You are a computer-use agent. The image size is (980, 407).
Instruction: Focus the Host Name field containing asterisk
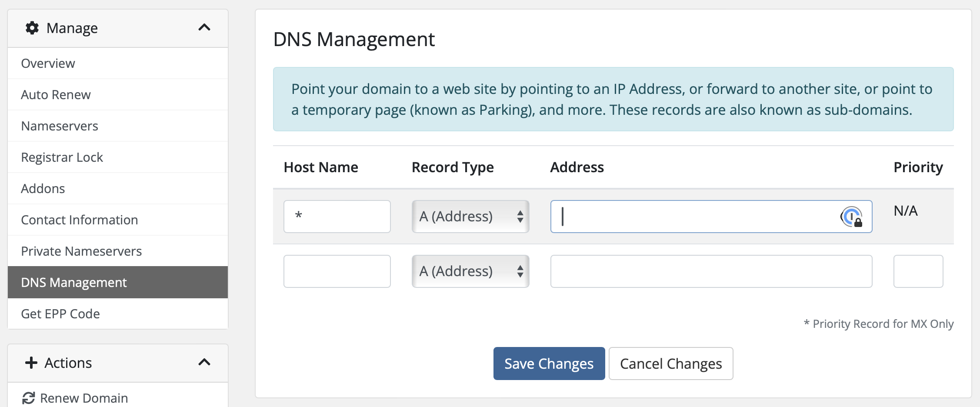point(337,217)
